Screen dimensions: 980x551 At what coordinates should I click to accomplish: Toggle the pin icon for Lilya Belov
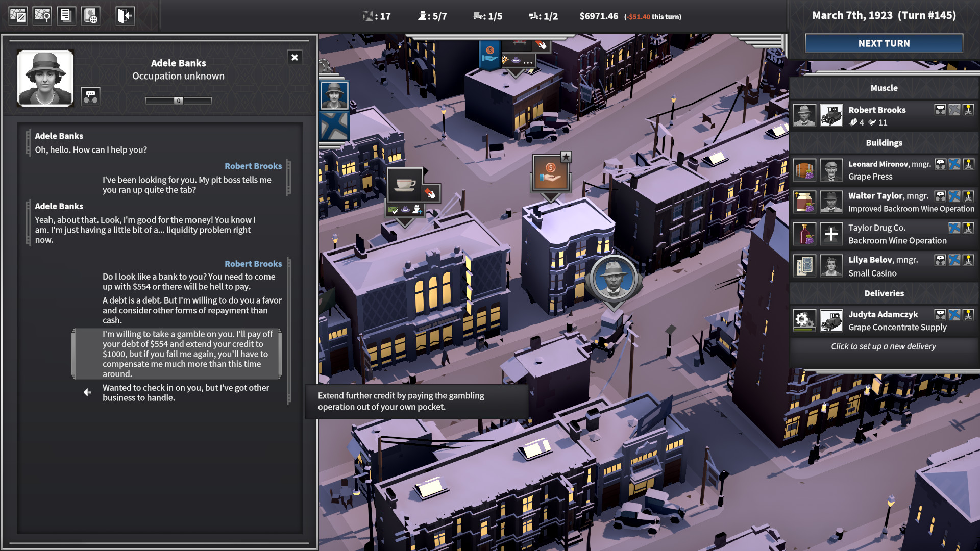(x=969, y=259)
